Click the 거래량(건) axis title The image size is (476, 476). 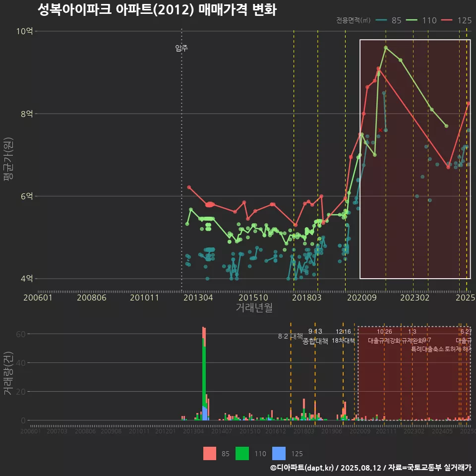pyautogui.click(x=8, y=373)
